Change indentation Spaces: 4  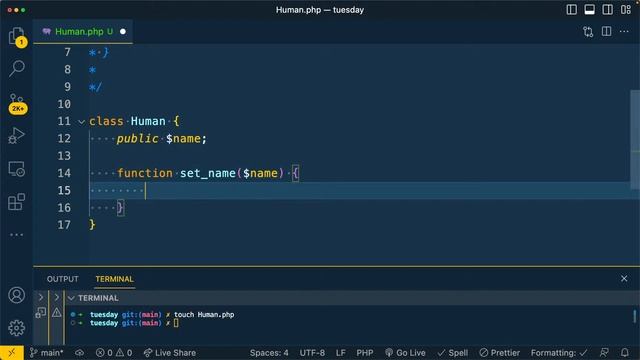pos(269,353)
